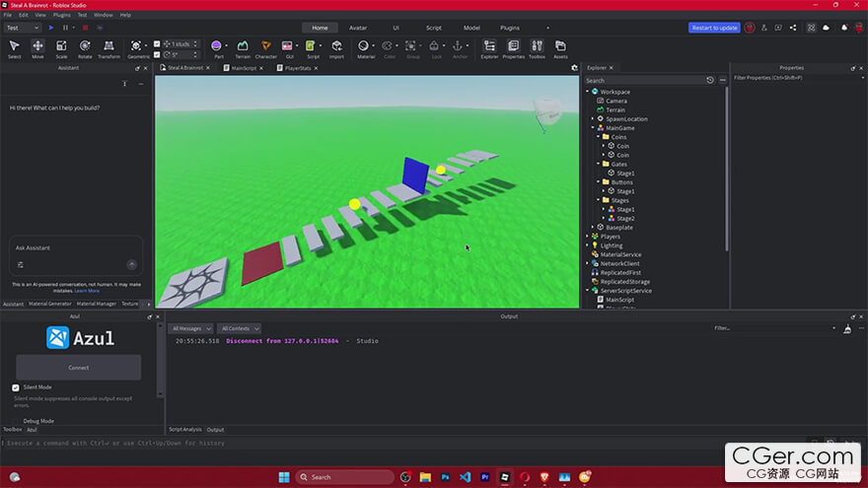Activate the Transform tool
The image size is (868, 488).
click(x=108, y=48)
